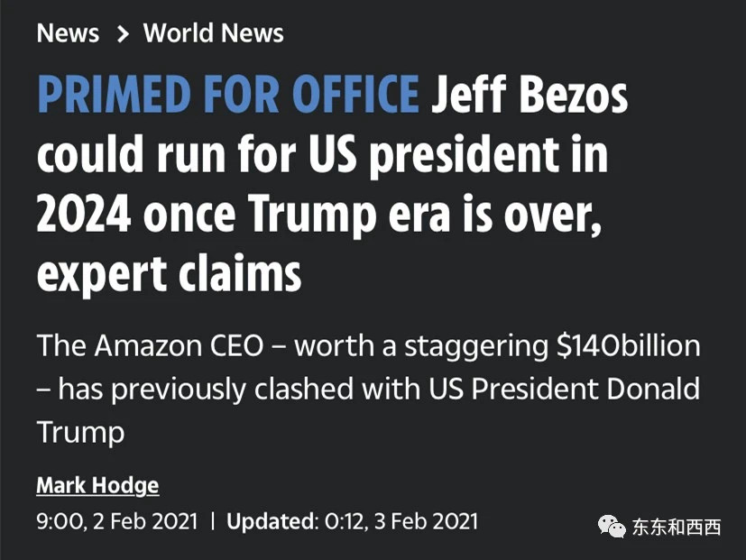Click the WeChat logo watermark icon

click(x=612, y=527)
